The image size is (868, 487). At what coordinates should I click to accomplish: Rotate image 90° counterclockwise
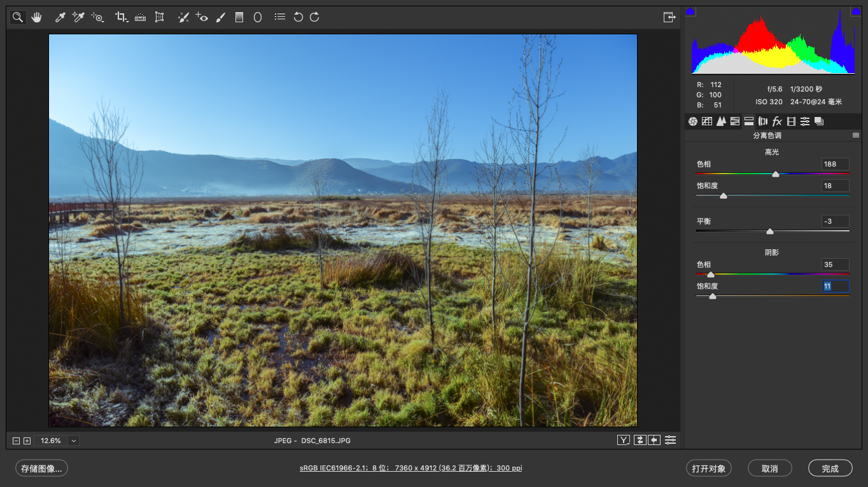[298, 17]
